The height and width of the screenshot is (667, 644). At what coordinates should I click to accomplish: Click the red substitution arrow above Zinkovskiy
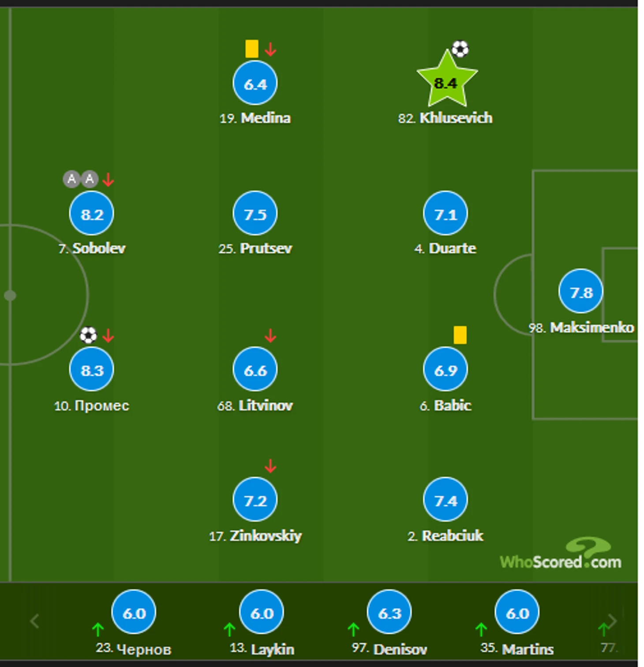click(270, 466)
